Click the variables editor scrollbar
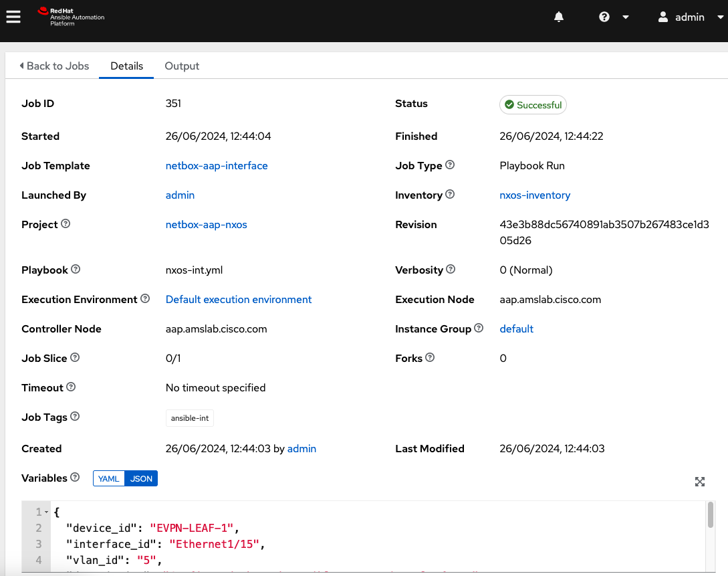This screenshot has height=576, width=728. pos(711,514)
